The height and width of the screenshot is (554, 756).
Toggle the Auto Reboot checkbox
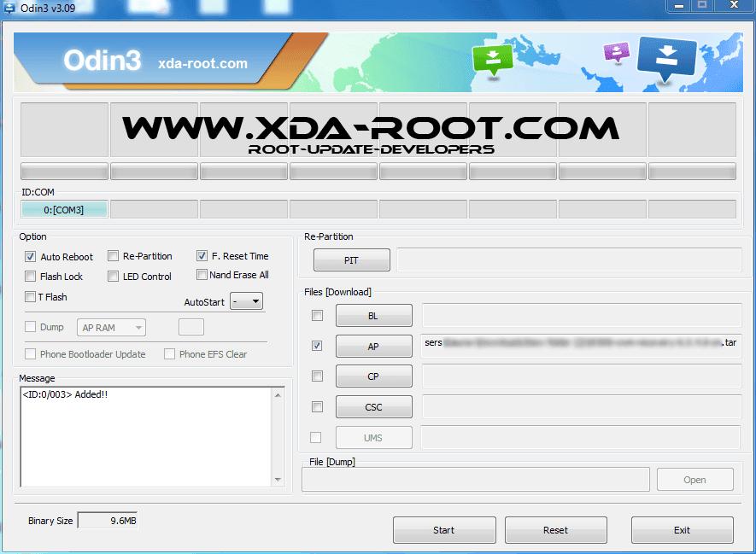click(x=31, y=257)
